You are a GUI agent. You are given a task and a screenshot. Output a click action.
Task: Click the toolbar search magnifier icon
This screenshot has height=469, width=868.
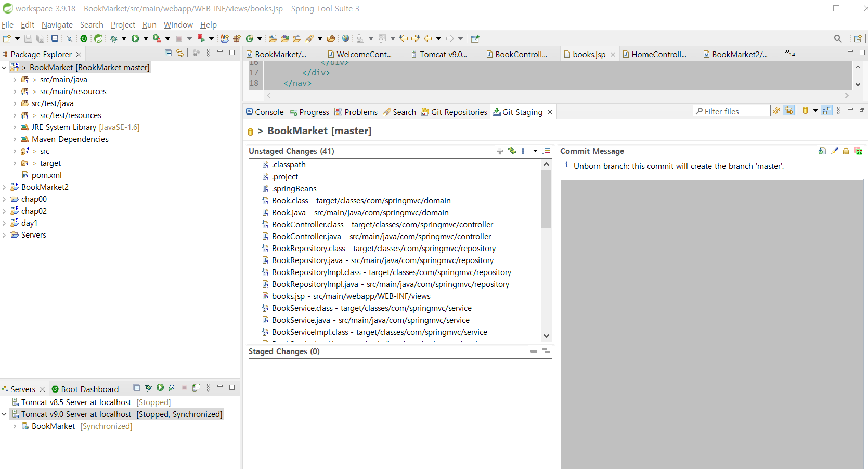point(838,38)
